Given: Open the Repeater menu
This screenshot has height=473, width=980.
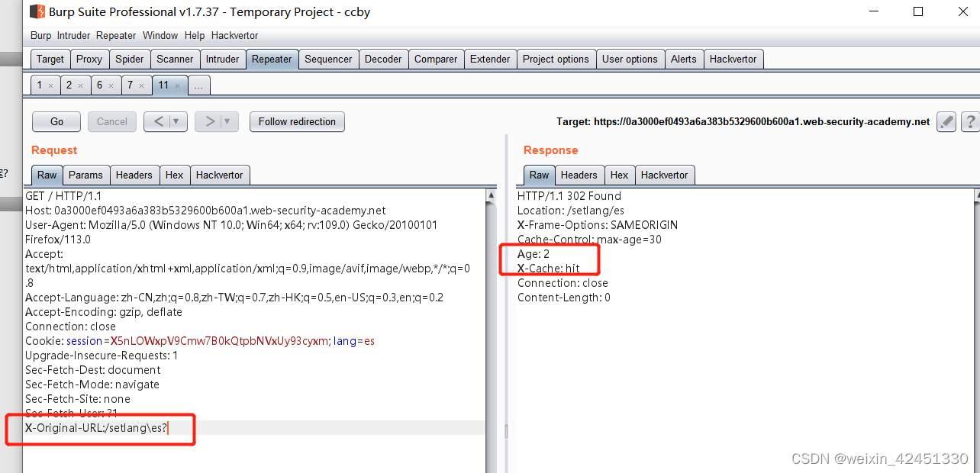Looking at the screenshot, I should tap(116, 35).
